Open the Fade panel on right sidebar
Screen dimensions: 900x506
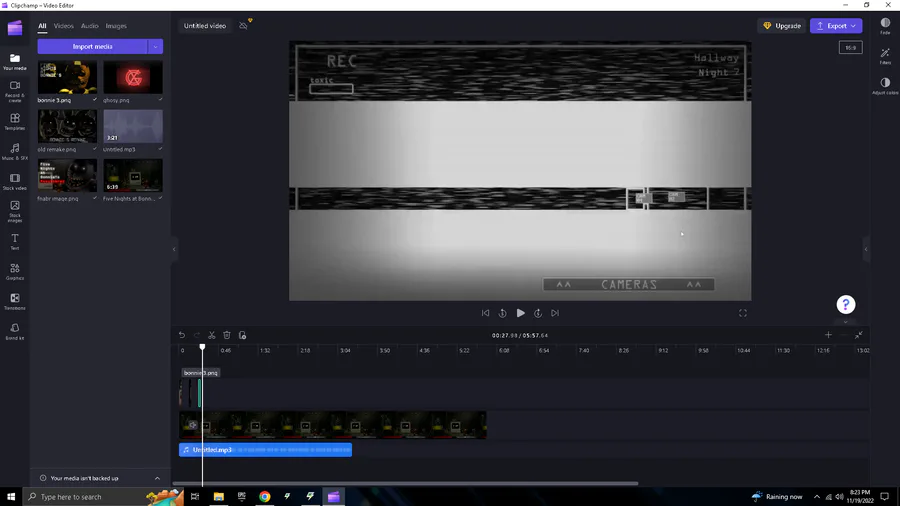(885, 26)
